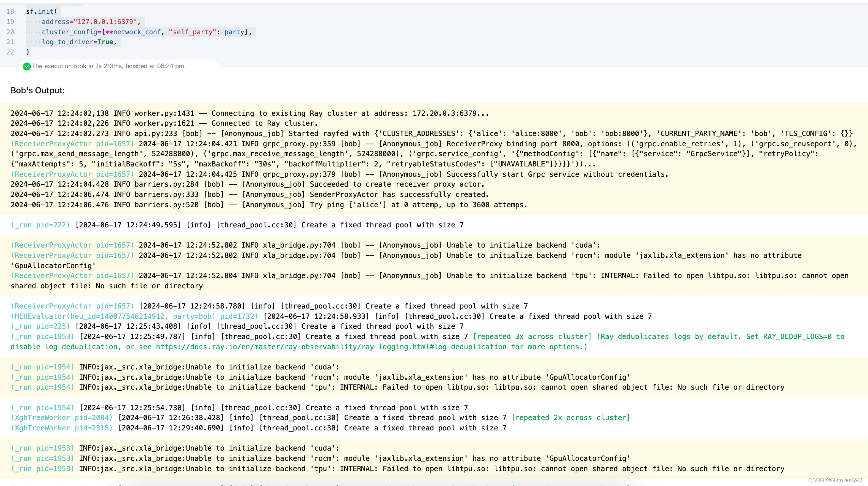868x486 pixels.
Task: Click the "self_party" string in cluster_config
Action: 193,32
